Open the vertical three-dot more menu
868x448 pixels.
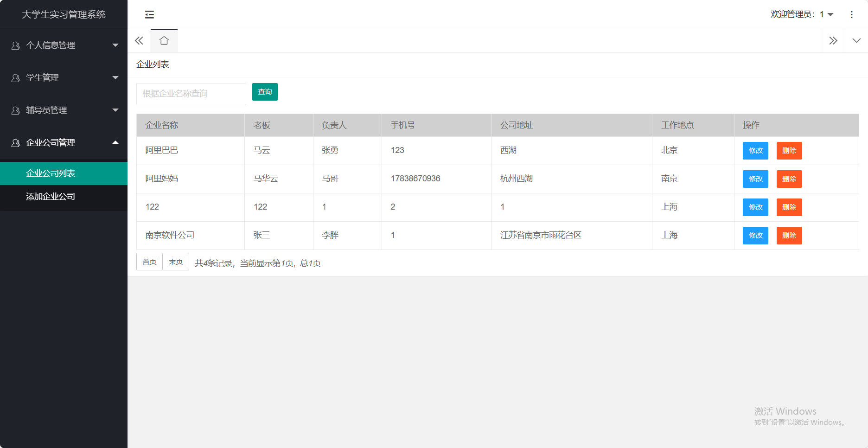click(x=852, y=14)
